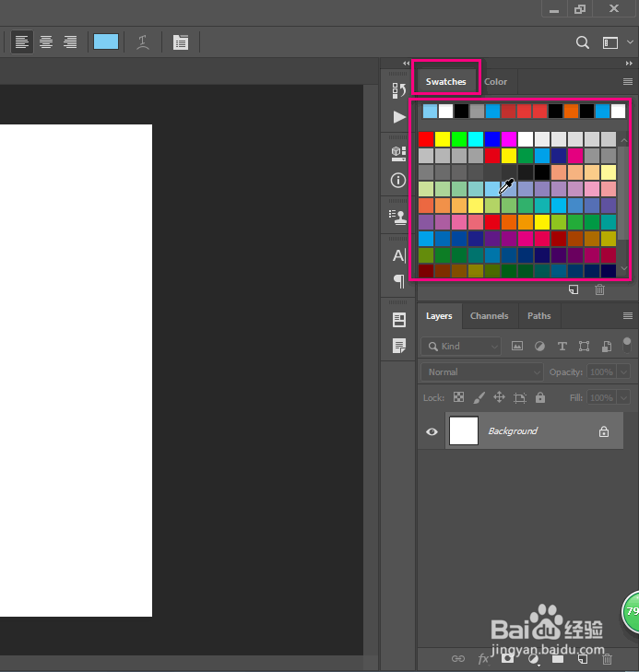Open the Properties panel cube icon
This screenshot has width=639, height=672.
(398, 153)
